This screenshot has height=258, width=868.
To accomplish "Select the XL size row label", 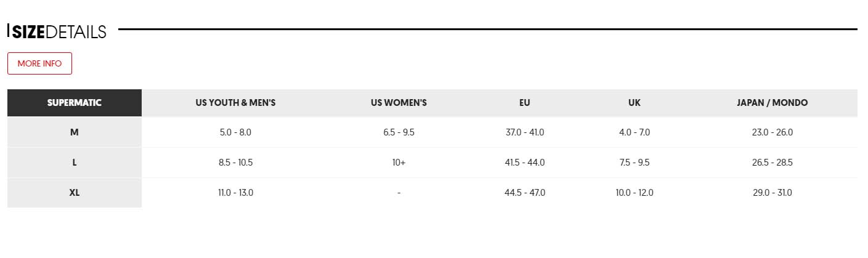I will pyautogui.click(x=75, y=193).
